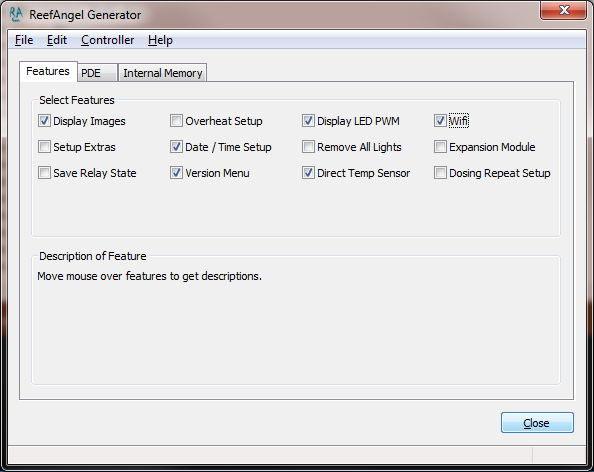Screen dimensions: 594x472
Task: Uncheck the Version Menu option
Action: [x=176, y=173]
